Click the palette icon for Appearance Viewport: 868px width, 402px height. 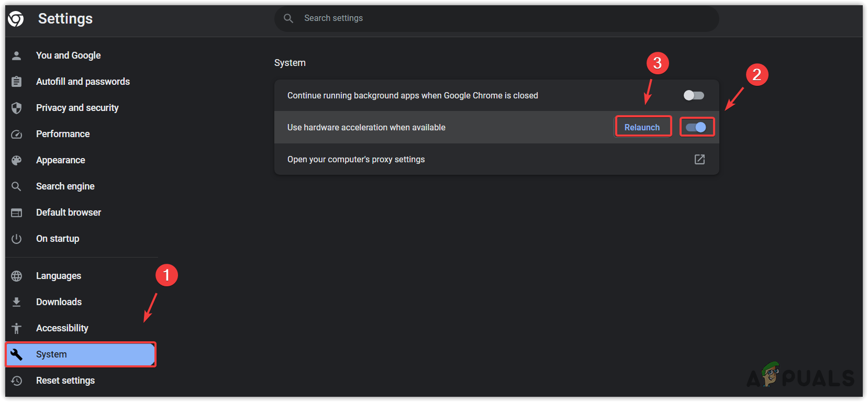(17, 160)
